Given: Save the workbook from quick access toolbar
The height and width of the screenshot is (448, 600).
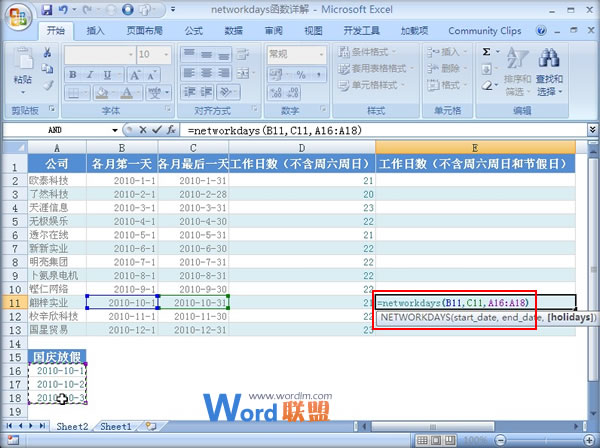Looking at the screenshot, I should pos(47,10).
